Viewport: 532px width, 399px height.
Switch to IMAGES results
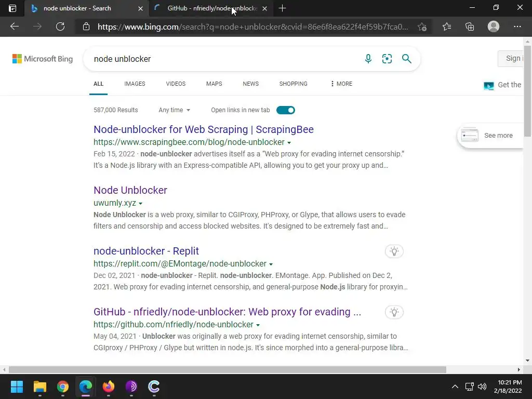(x=135, y=84)
